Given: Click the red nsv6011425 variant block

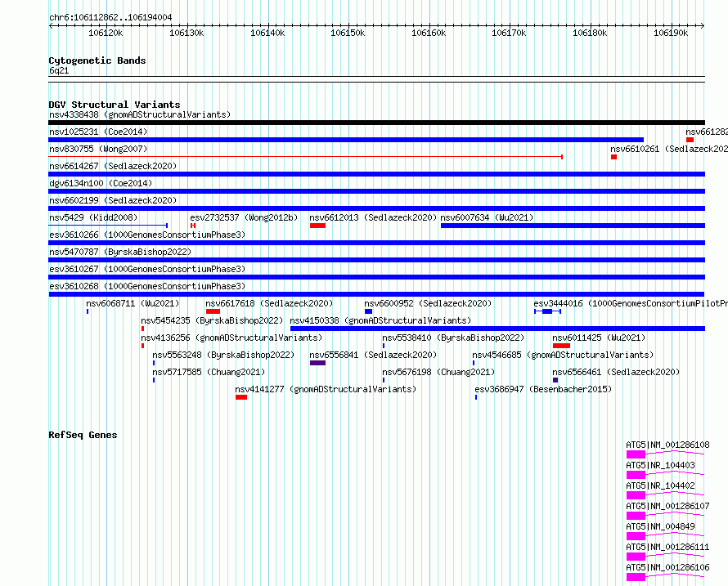Looking at the screenshot, I should (561, 347).
